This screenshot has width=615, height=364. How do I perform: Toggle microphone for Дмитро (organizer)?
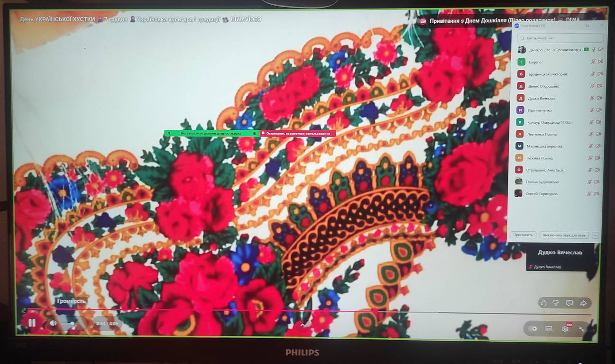pyautogui.click(x=593, y=49)
